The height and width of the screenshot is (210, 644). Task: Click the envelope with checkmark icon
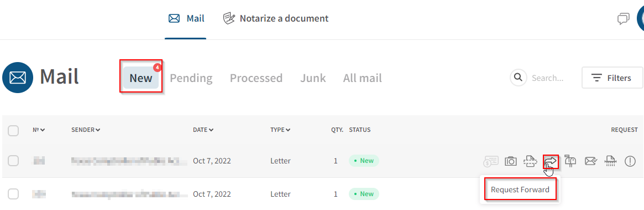[x=590, y=161]
